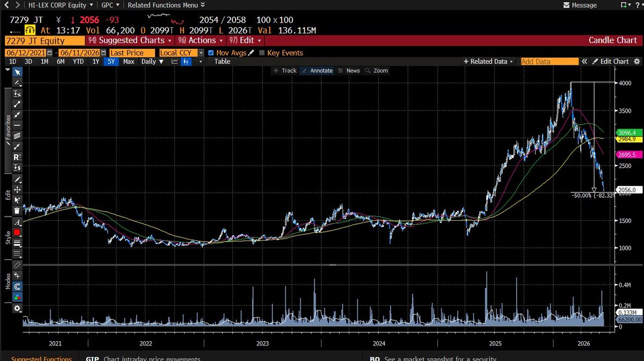
Task: Select the 1M range tab
Action: (44, 61)
